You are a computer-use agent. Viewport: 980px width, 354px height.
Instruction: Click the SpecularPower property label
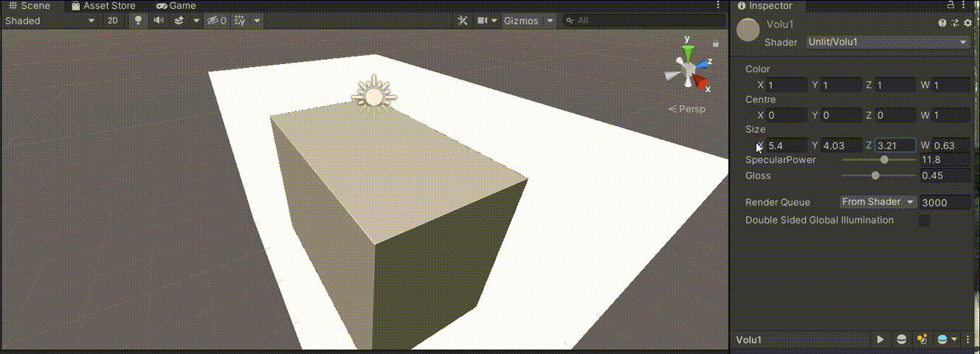[x=781, y=160]
